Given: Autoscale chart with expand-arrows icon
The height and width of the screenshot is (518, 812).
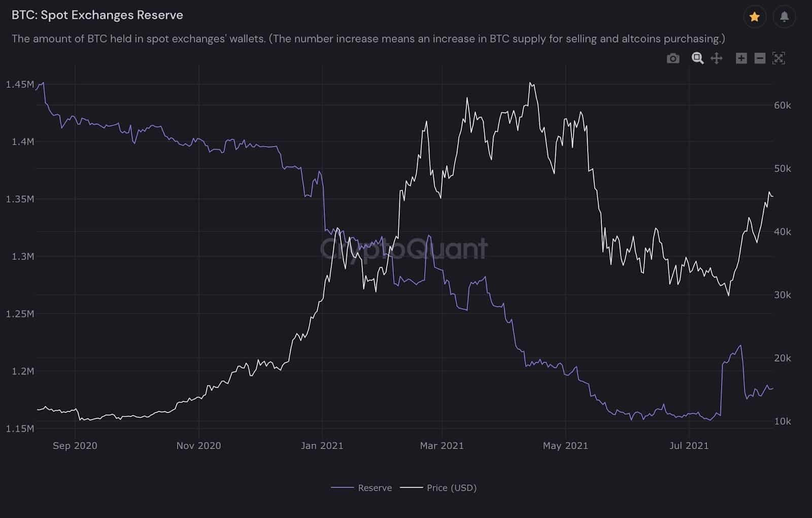Looking at the screenshot, I should click(779, 58).
